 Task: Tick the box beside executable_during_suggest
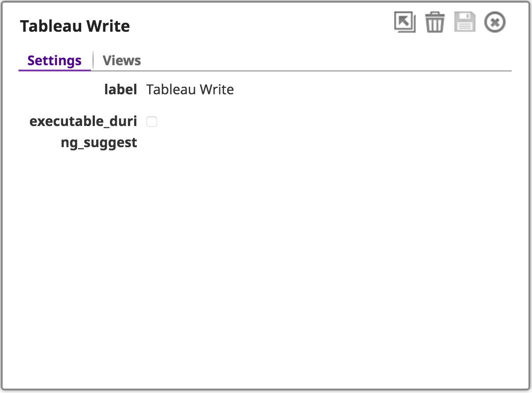coord(152,122)
